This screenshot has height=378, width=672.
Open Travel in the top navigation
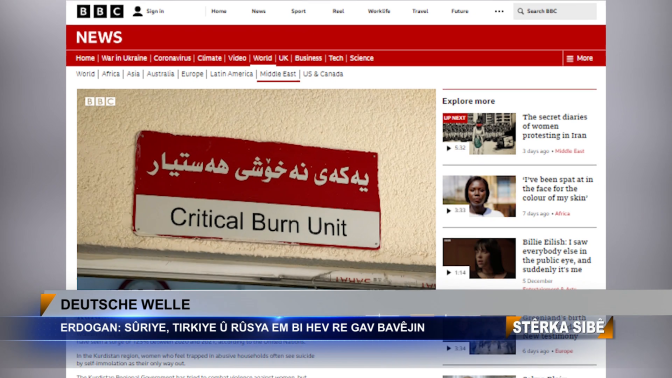click(x=420, y=11)
